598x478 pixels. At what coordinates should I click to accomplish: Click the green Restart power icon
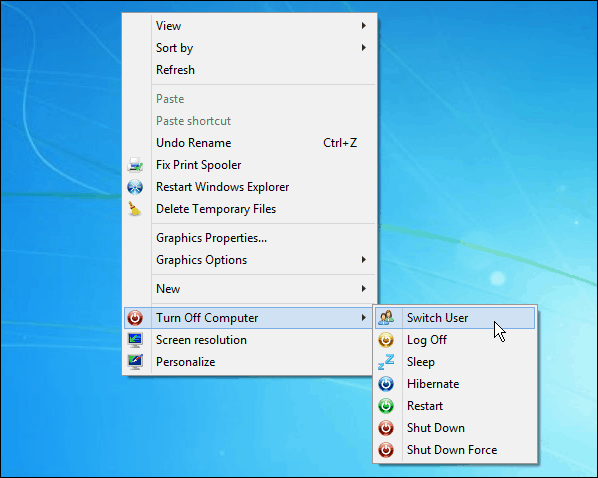point(386,406)
